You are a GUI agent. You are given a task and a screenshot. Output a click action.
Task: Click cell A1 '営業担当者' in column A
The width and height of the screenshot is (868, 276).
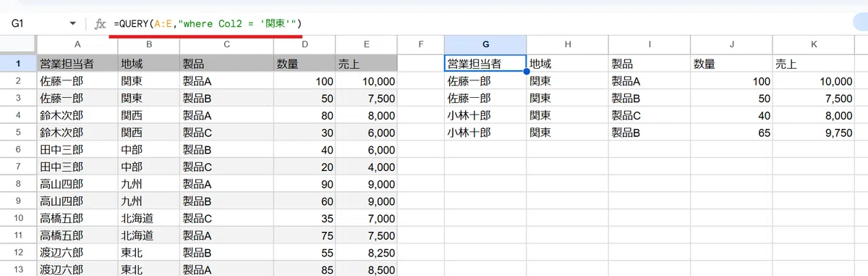tap(77, 63)
